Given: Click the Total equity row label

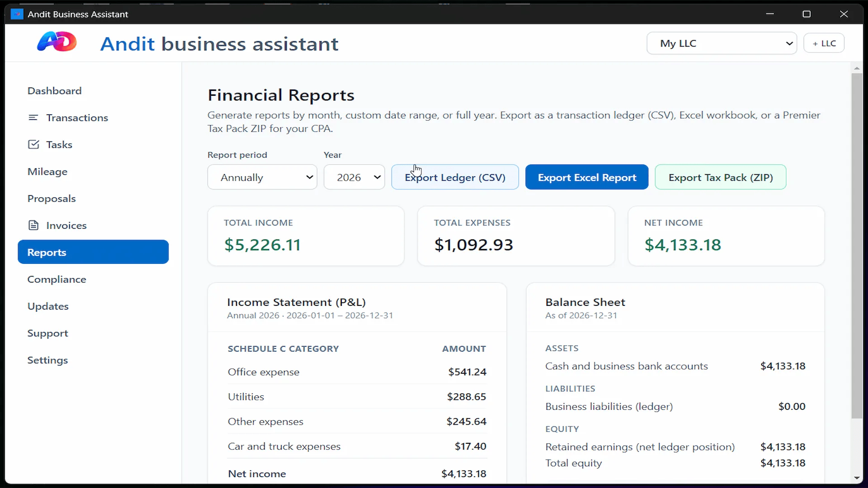Looking at the screenshot, I should point(573,463).
